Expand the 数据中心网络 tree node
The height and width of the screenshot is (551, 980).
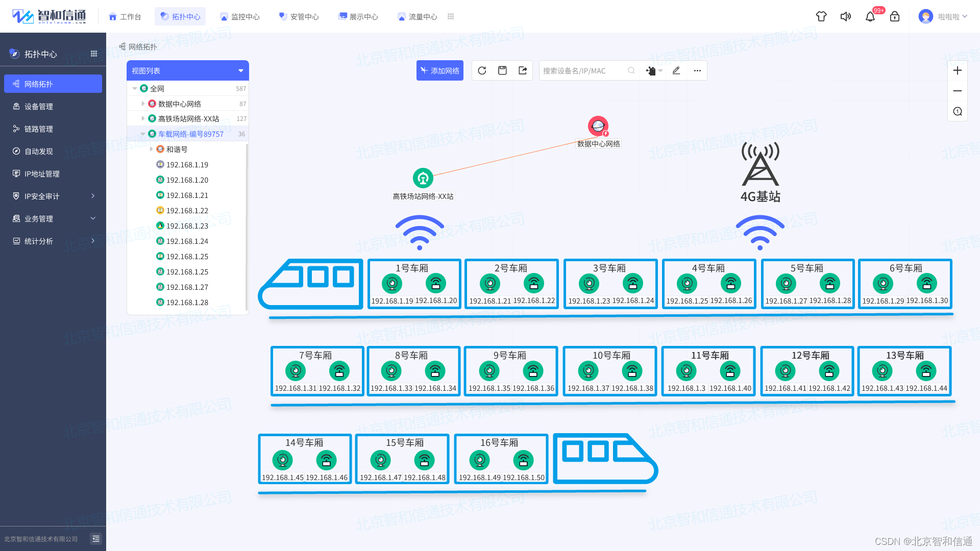143,104
